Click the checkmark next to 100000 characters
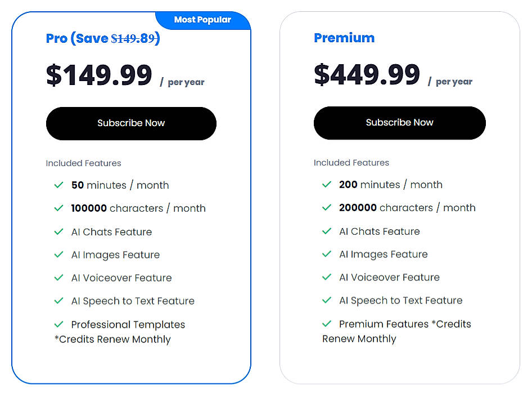Image resolution: width=532 pixels, height=393 pixels. tap(58, 208)
